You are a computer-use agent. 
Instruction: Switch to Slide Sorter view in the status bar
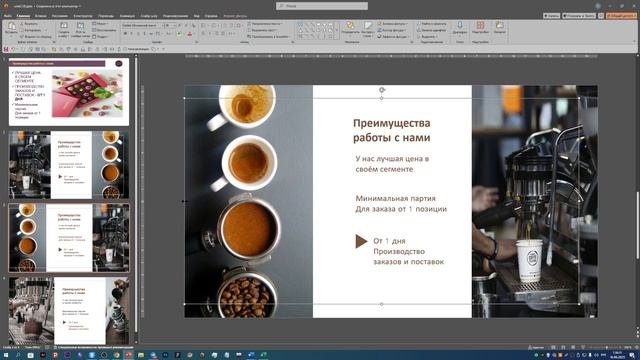pos(563,347)
